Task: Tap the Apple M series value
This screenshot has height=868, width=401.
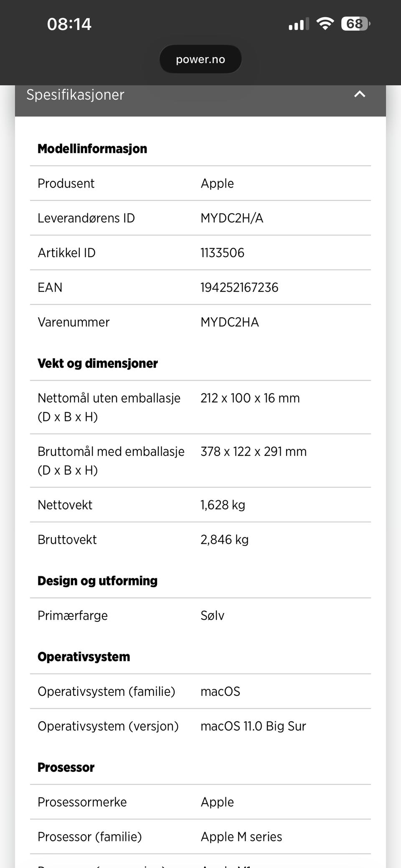Action: pyautogui.click(x=241, y=837)
